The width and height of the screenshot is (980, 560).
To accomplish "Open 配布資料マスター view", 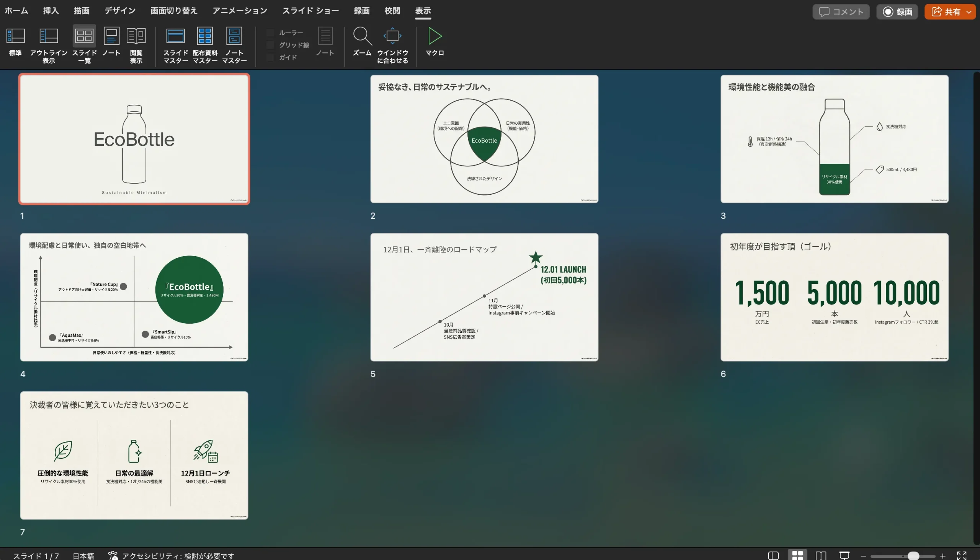I will 205,46.
